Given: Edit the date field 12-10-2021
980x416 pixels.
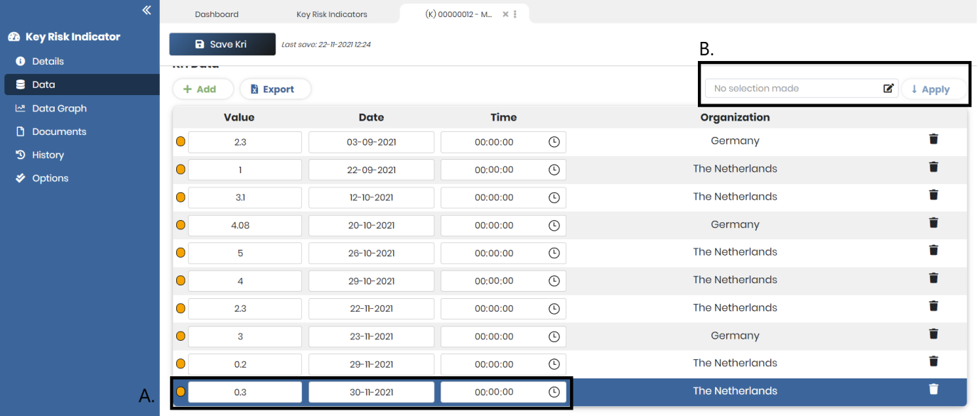Looking at the screenshot, I should tap(371, 197).
